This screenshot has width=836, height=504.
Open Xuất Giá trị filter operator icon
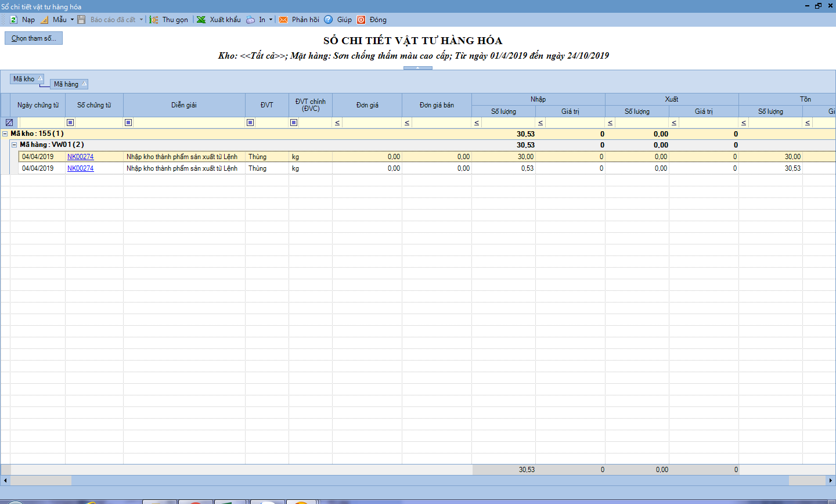coord(674,123)
